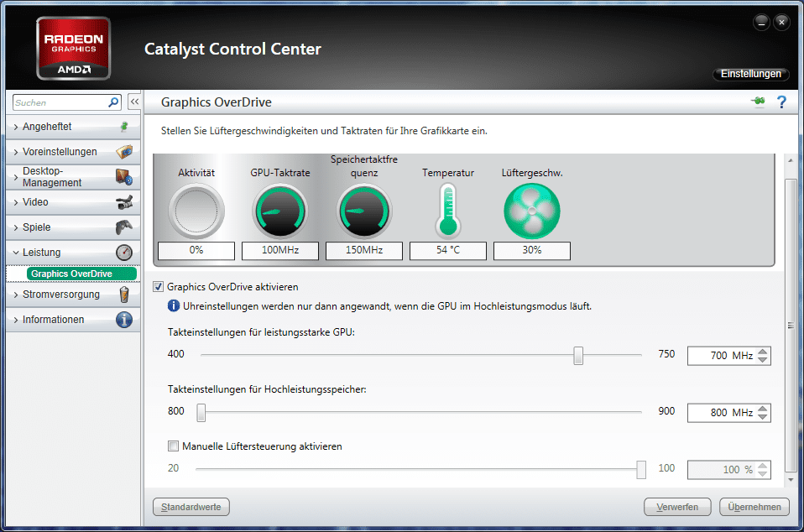Click the magnifier search icon
The height and width of the screenshot is (532, 804).
tap(113, 102)
